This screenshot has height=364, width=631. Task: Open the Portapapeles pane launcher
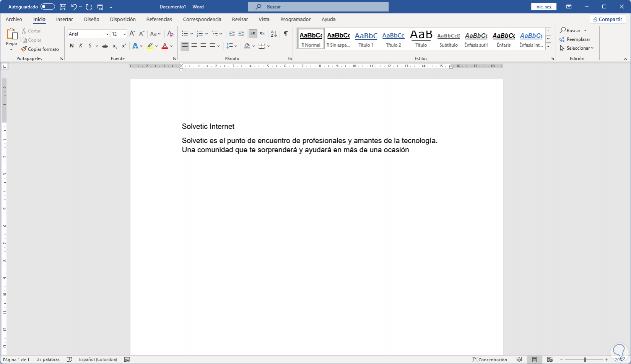click(62, 58)
